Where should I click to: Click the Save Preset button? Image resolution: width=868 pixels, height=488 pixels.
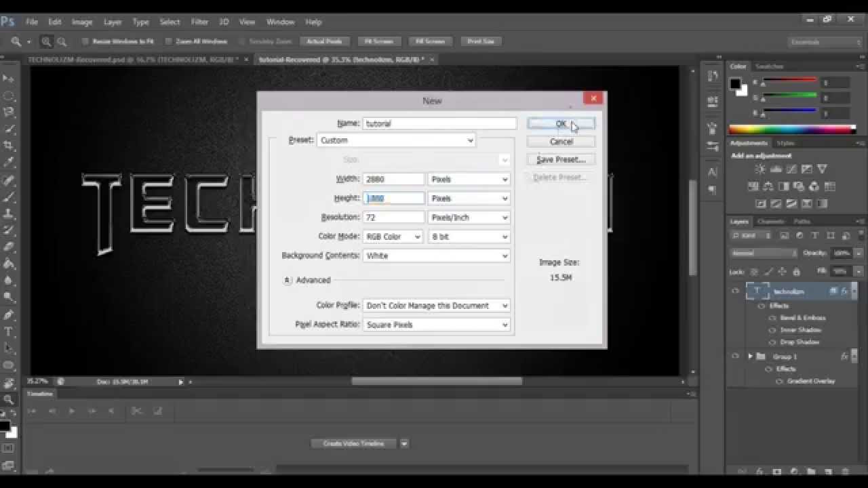click(561, 160)
